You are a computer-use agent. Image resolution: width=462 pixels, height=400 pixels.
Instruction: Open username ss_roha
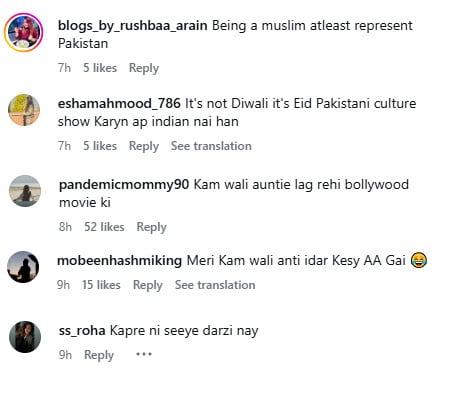coord(82,331)
